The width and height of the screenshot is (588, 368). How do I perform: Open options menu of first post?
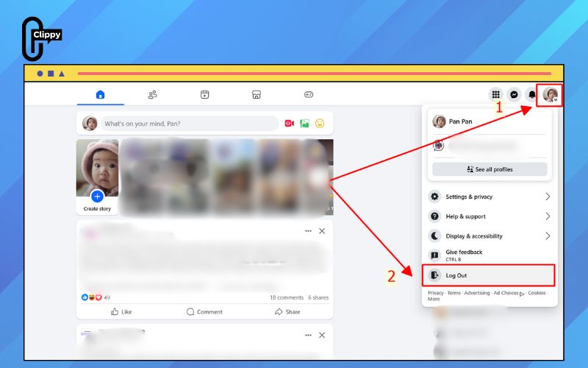pos(308,231)
